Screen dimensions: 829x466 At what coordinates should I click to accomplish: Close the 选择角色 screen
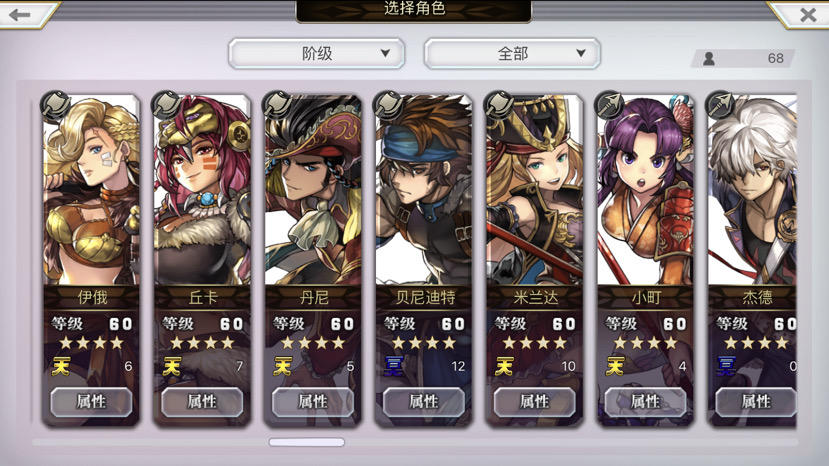pos(808,15)
